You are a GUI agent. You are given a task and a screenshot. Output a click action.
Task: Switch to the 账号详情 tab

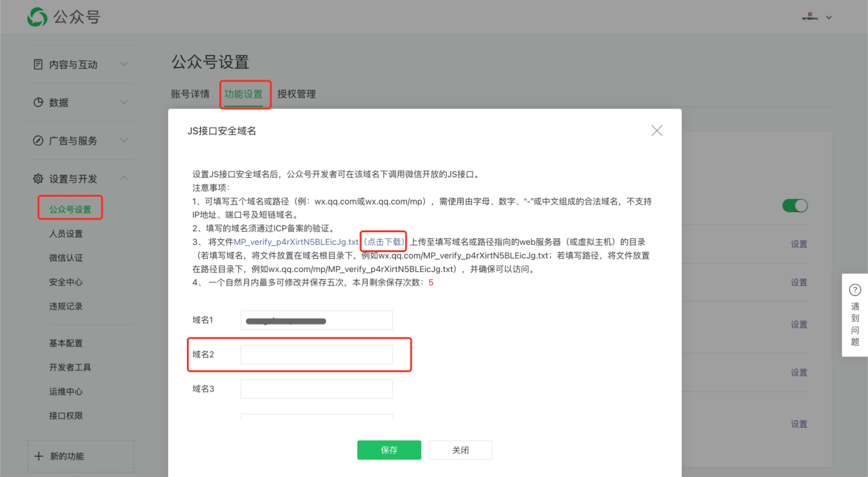click(190, 94)
